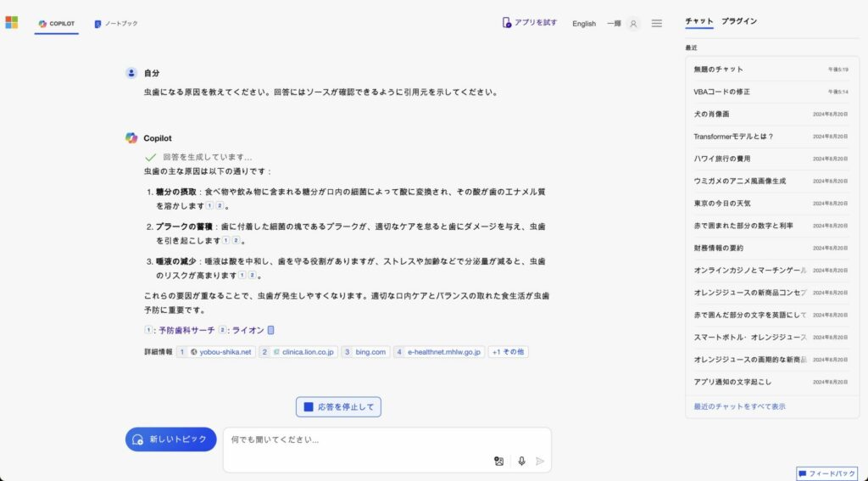
Task: Open the スマートボトル・オレンジジュース chat
Action: [771, 338]
